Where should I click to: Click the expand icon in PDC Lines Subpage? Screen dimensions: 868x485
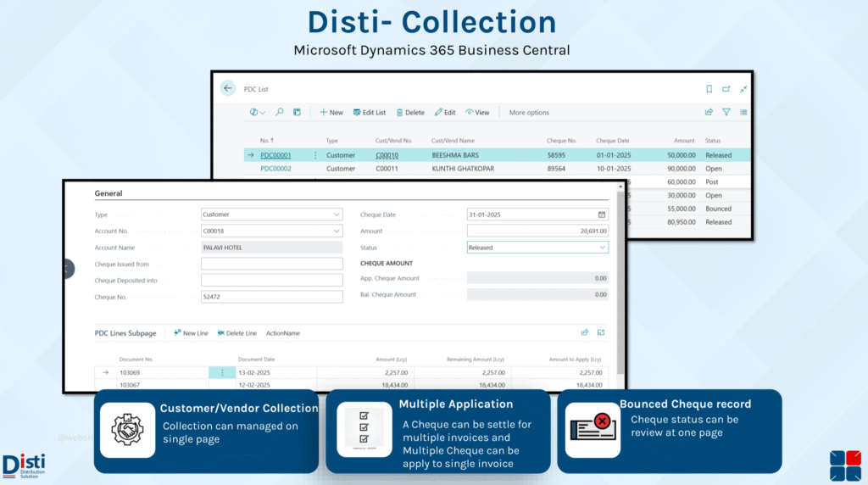[x=601, y=333]
